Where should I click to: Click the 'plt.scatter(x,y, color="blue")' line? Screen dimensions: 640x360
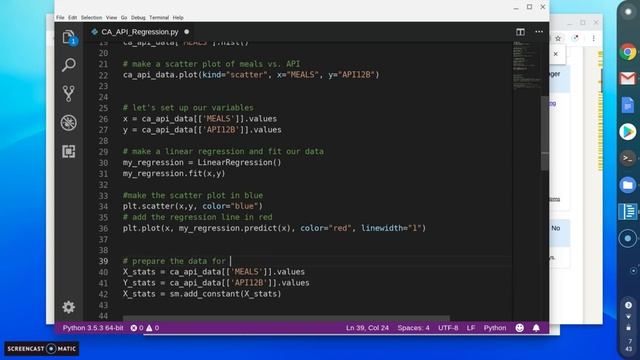[193, 206]
